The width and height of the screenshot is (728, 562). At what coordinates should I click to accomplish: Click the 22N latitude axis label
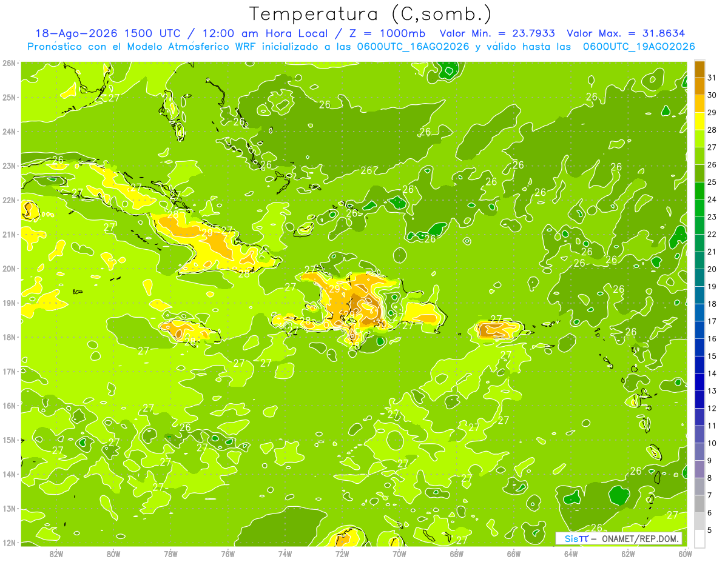(x=9, y=200)
